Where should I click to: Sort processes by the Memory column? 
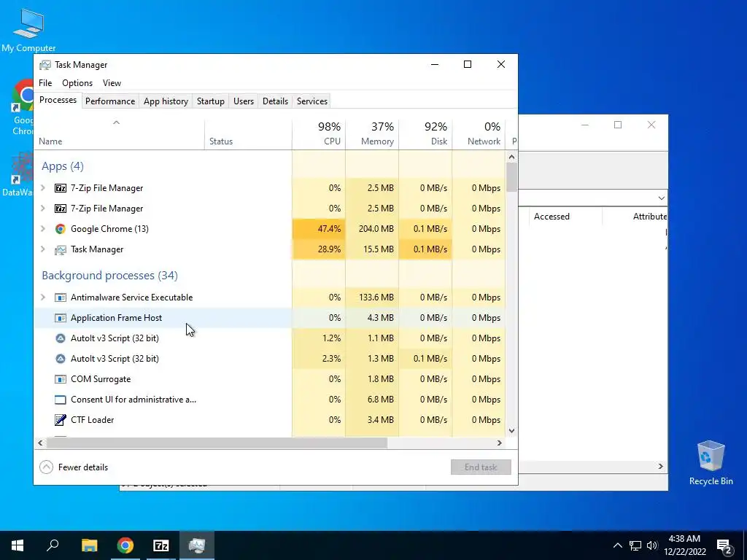(372, 134)
